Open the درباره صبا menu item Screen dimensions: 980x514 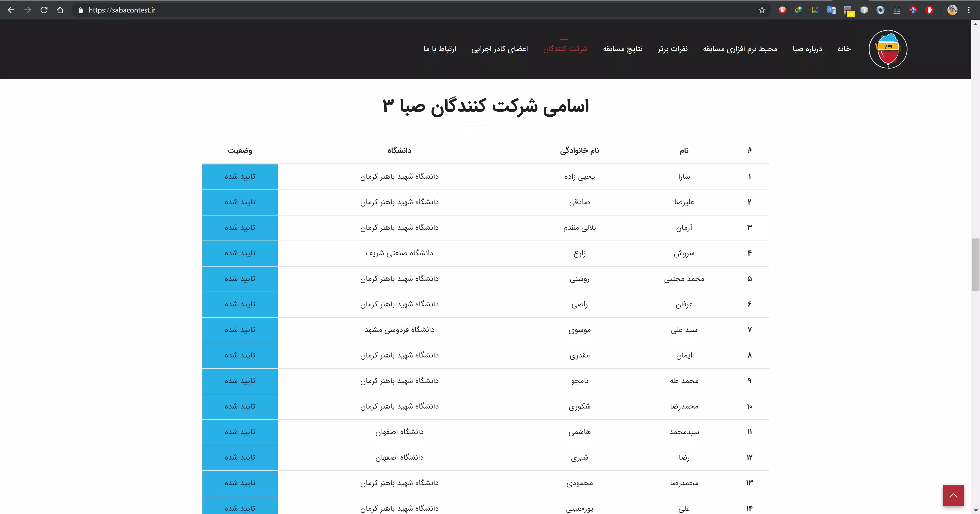coord(807,49)
